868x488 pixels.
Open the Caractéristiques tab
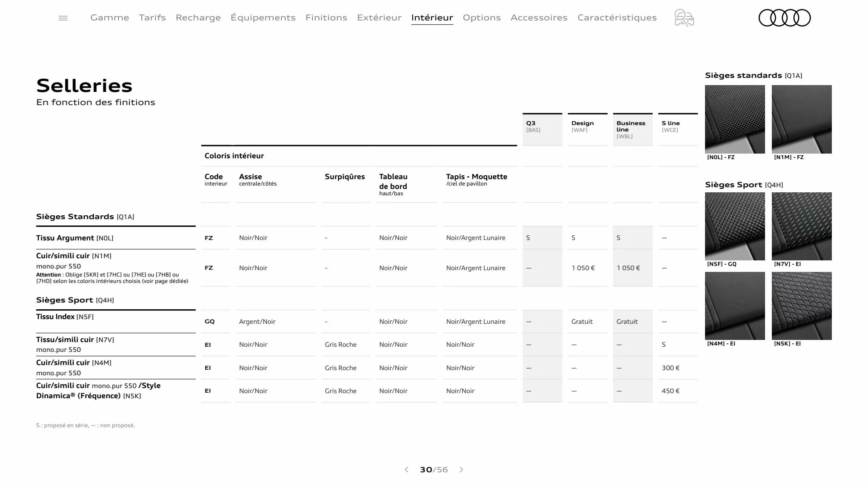click(x=617, y=17)
